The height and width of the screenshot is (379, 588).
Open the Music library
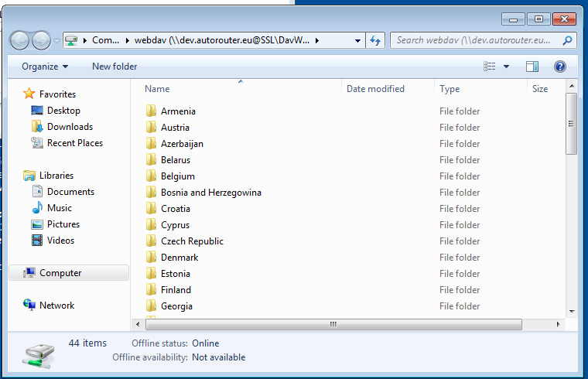pos(52,208)
